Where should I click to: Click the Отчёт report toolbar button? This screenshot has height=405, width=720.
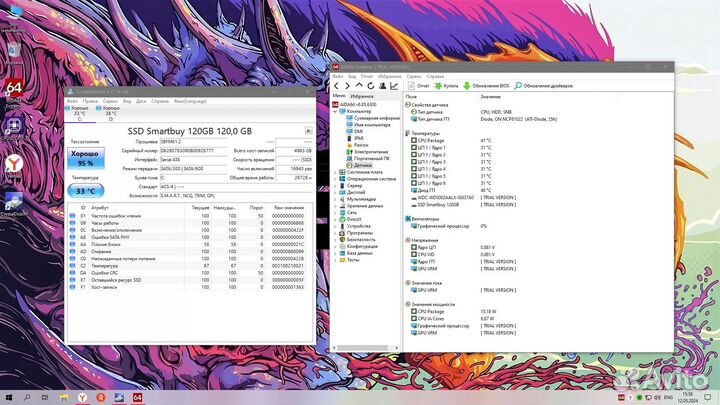(x=419, y=86)
